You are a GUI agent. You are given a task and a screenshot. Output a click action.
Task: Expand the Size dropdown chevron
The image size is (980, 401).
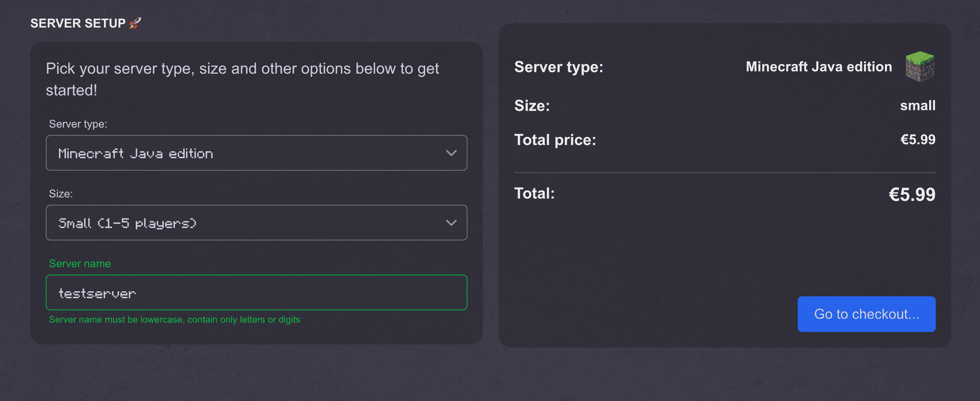pos(451,223)
